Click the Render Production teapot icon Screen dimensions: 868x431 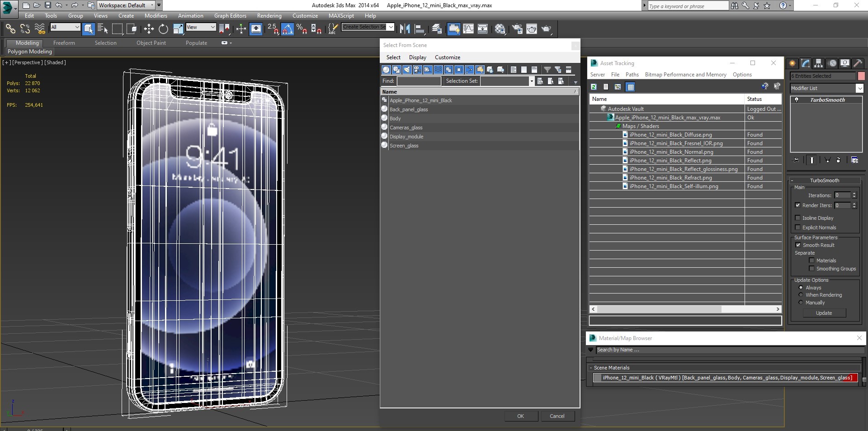coord(547,29)
